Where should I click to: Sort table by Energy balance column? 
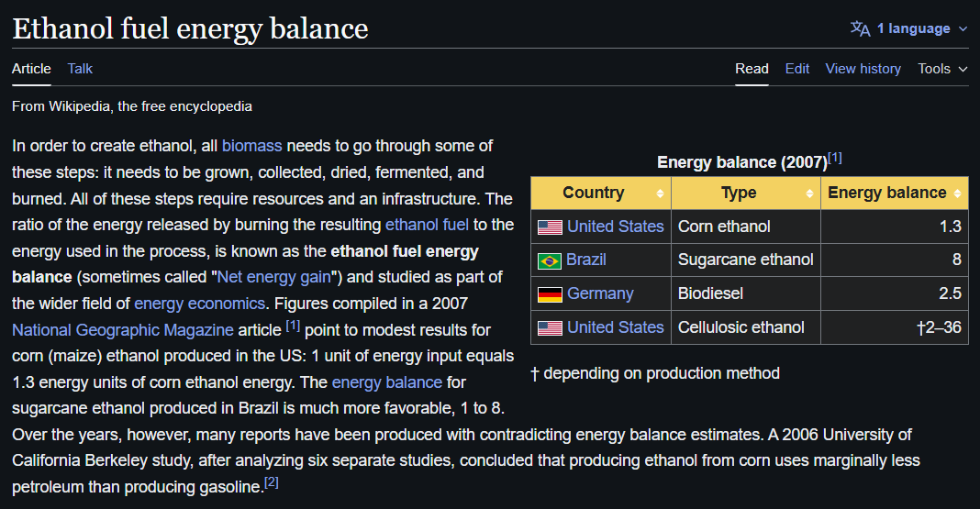(x=895, y=193)
